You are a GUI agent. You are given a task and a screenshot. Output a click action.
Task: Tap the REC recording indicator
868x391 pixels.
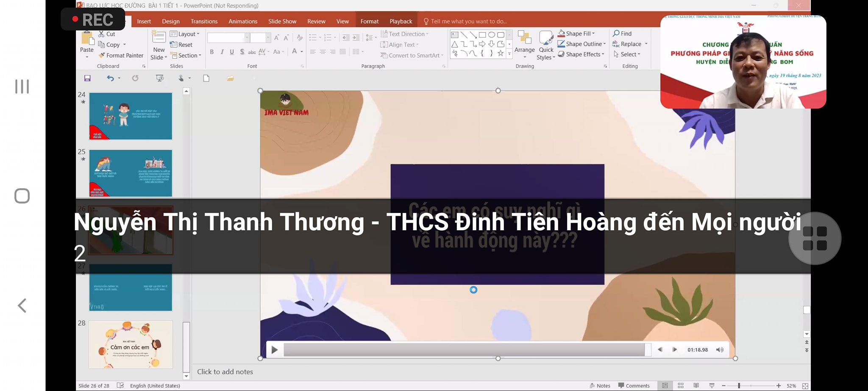point(93,20)
